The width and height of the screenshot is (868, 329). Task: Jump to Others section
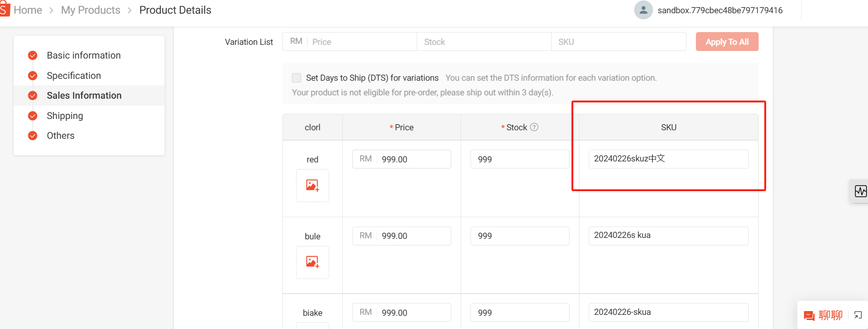(x=60, y=135)
